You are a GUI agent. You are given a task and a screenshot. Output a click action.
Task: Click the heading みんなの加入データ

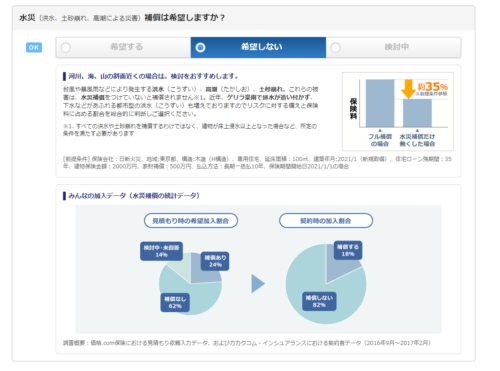pyautogui.click(x=134, y=196)
